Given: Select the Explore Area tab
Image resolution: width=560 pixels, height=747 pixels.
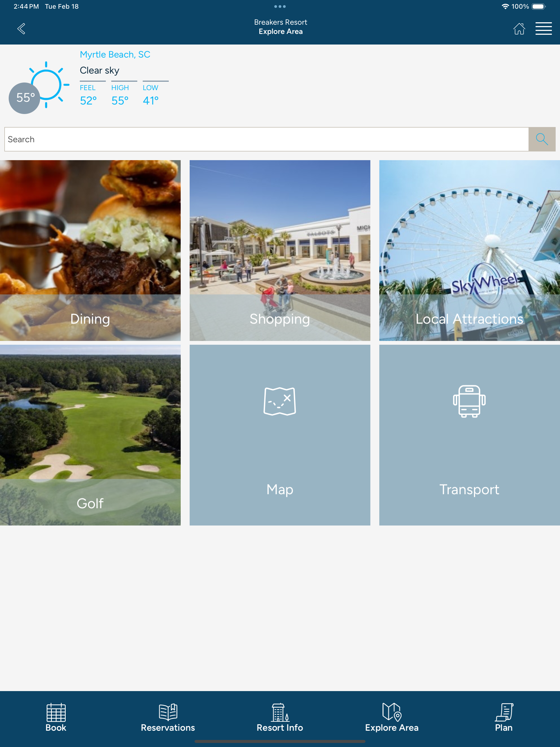Looking at the screenshot, I should pyautogui.click(x=392, y=717).
